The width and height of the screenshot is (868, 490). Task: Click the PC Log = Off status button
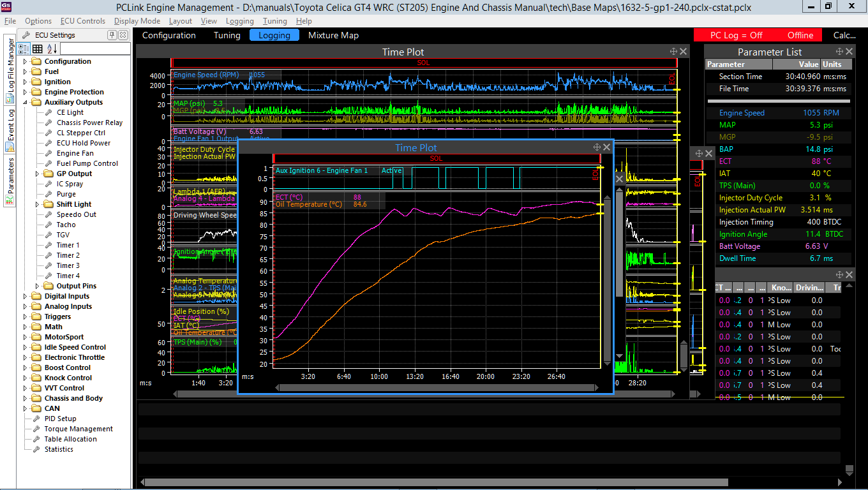737,35
